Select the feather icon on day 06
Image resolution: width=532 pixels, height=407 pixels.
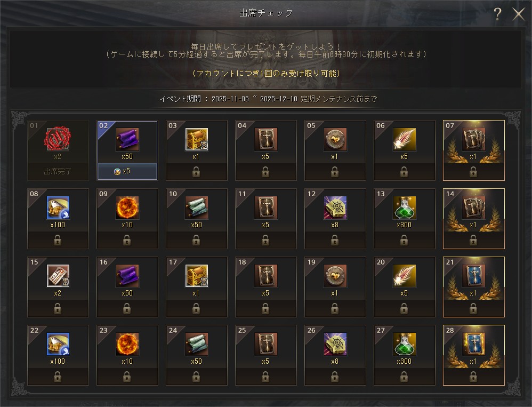click(404, 139)
